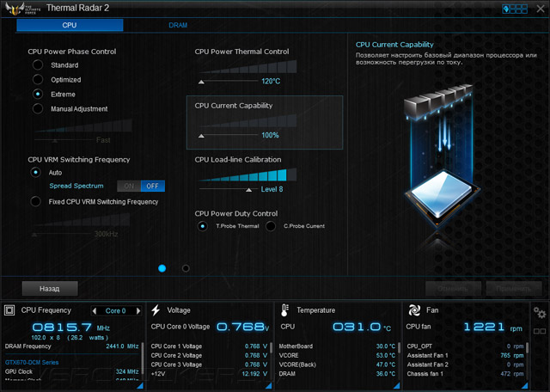550x392 pixels.
Task: Switch to the CPU tab
Action: [70, 25]
